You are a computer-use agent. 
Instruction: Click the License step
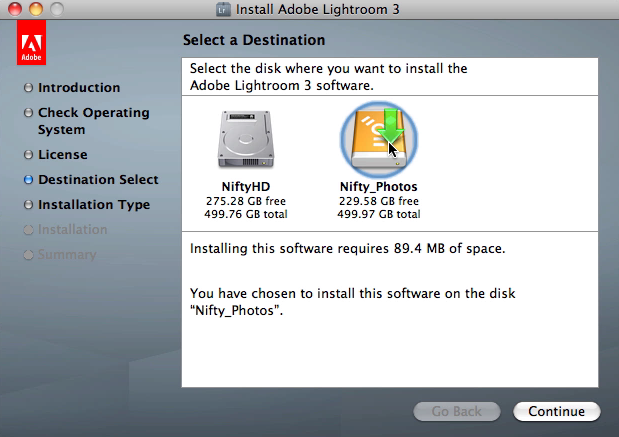[63, 155]
